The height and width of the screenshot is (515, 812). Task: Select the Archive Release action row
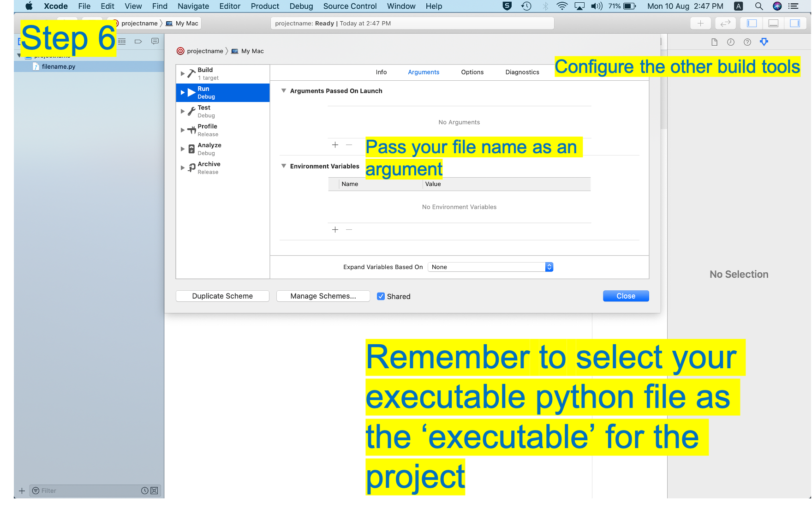223,168
